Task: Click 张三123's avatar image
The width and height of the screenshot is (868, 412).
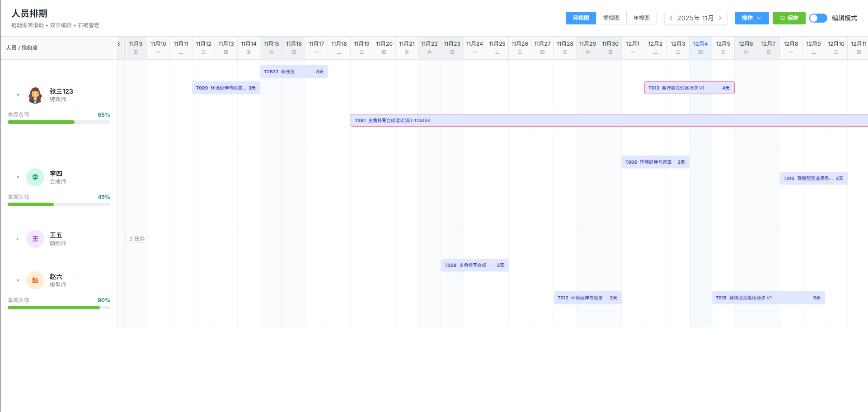Action: tap(35, 95)
